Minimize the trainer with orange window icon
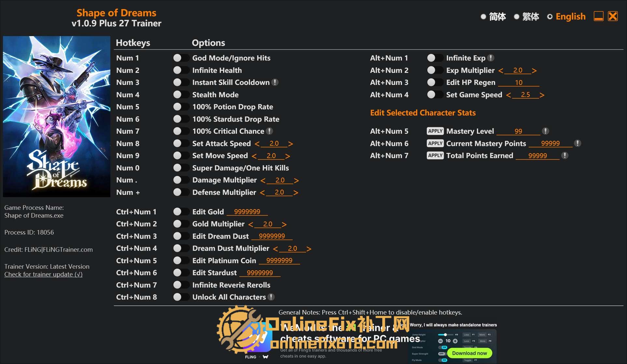 [598, 16]
